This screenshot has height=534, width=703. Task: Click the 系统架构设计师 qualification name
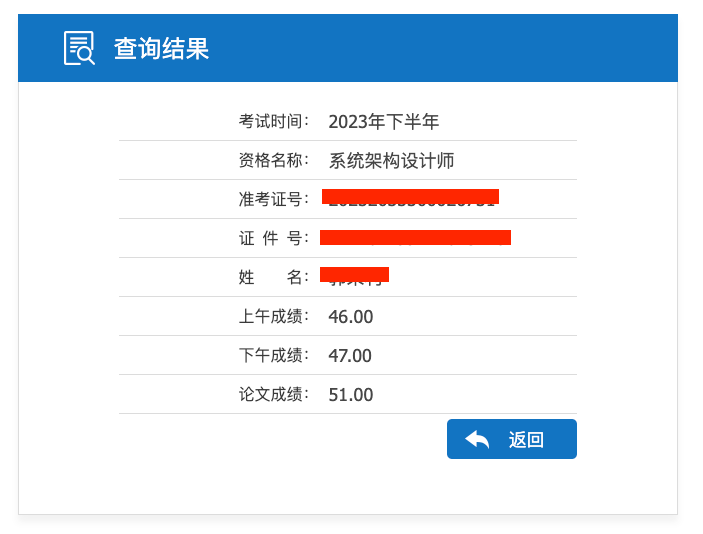pos(391,161)
